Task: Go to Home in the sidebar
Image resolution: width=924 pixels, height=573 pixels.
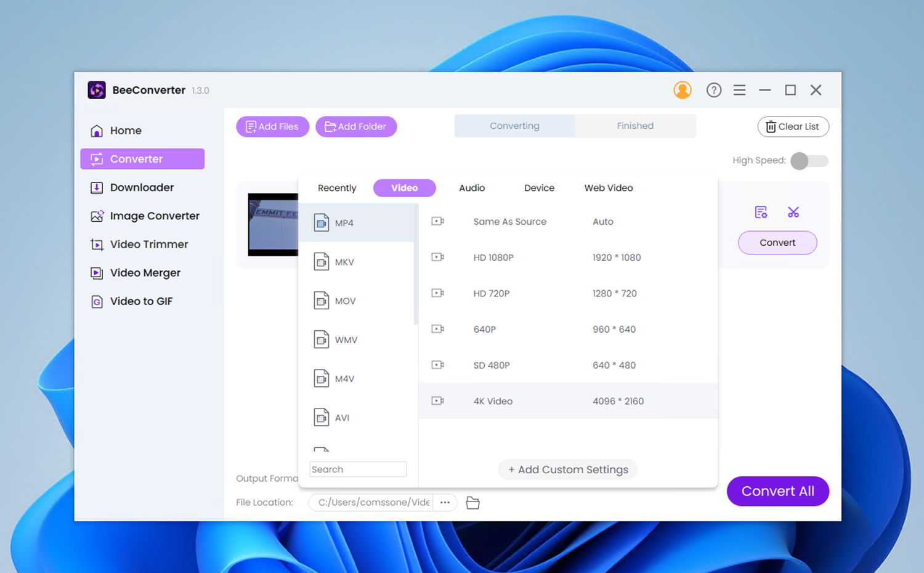Action: pos(142,131)
